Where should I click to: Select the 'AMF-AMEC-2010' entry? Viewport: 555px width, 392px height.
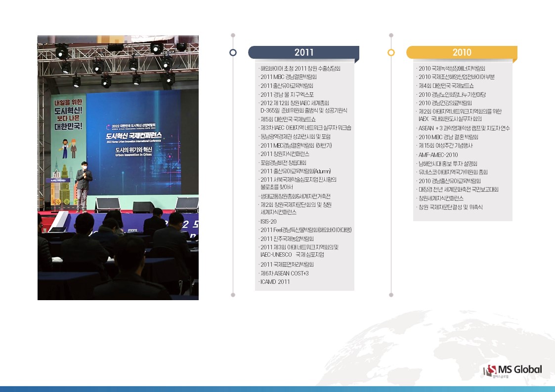click(438, 155)
